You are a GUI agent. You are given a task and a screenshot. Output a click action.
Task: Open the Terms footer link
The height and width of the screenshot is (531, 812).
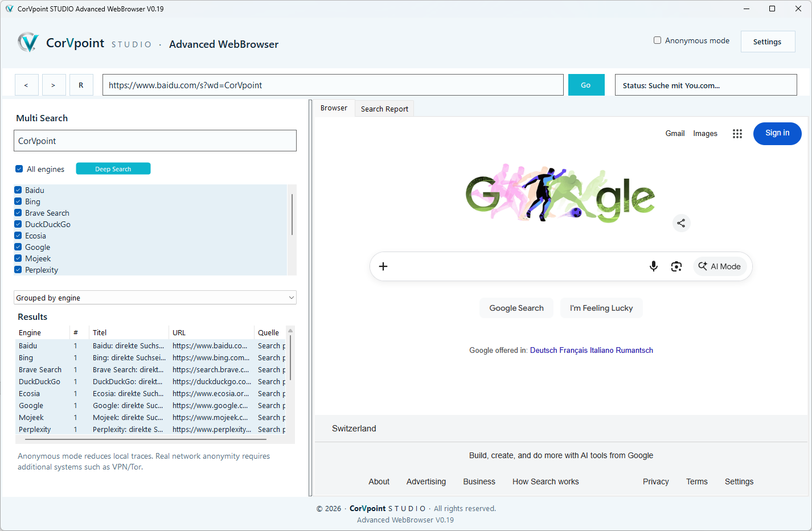click(x=696, y=481)
